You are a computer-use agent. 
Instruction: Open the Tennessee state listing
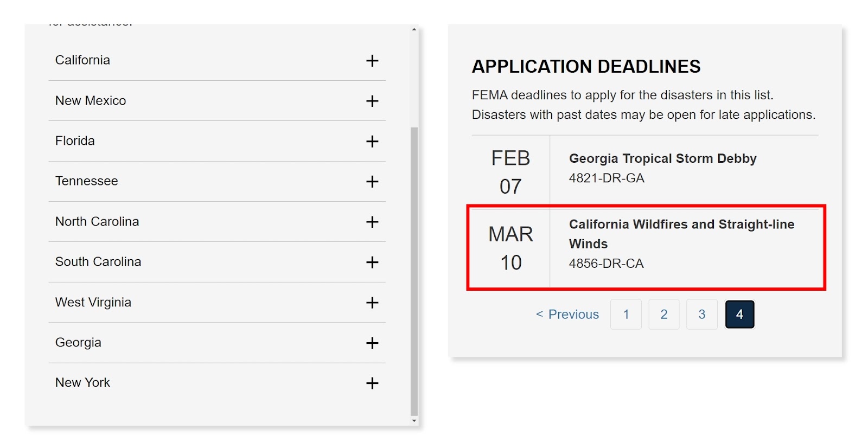pos(87,181)
